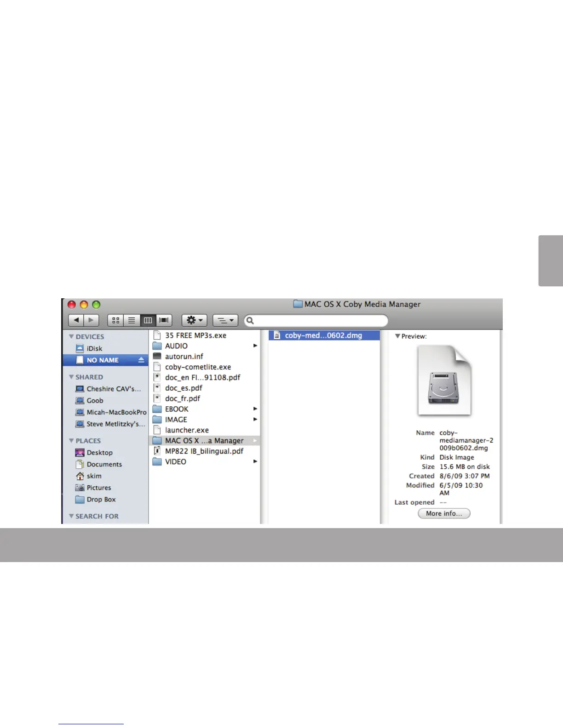Select the VIDEO folder
This screenshot has height=728, width=563.
pyautogui.click(x=205, y=462)
